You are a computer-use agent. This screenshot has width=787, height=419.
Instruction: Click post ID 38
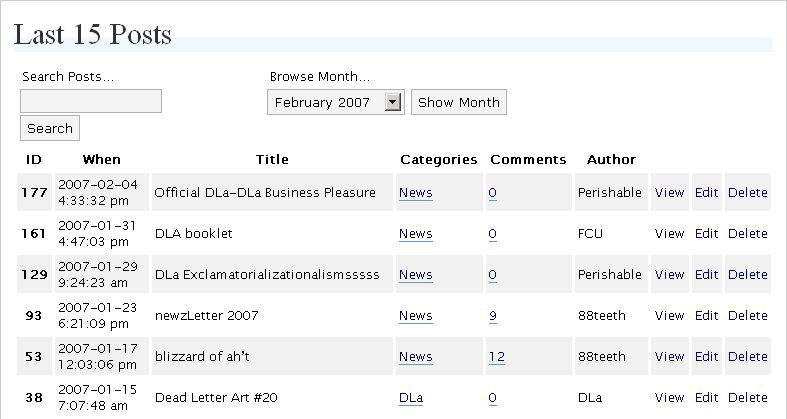(x=34, y=398)
